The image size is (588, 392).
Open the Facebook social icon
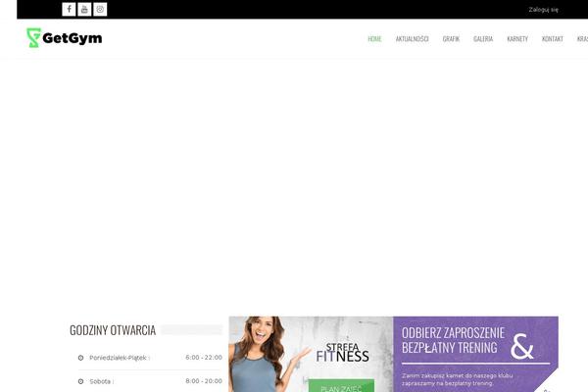tap(69, 9)
